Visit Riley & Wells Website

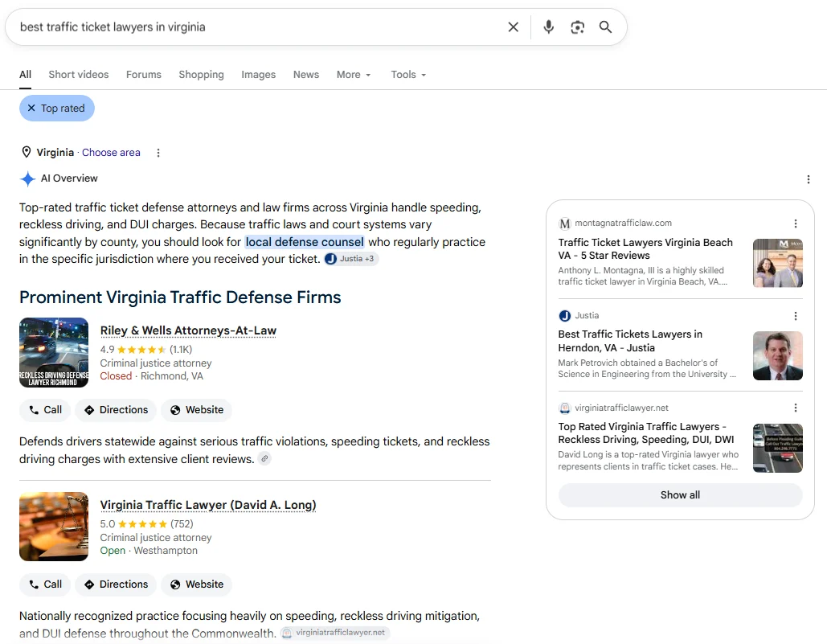[x=197, y=410]
